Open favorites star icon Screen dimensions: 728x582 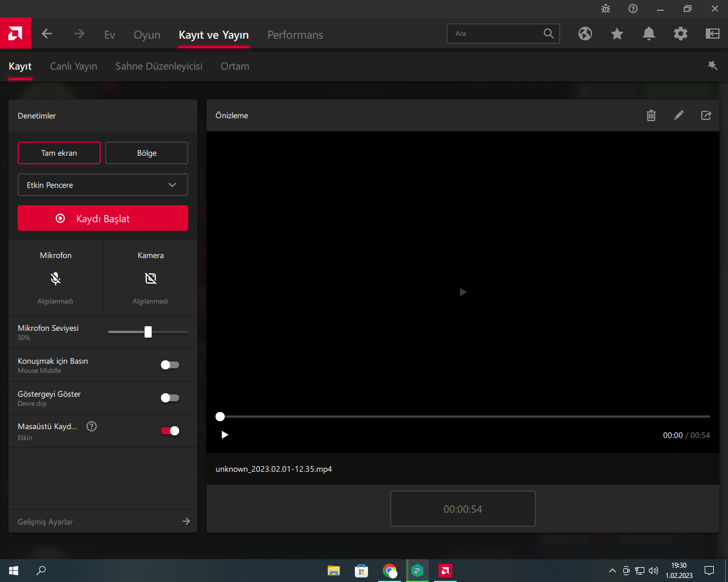(x=617, y=34)
